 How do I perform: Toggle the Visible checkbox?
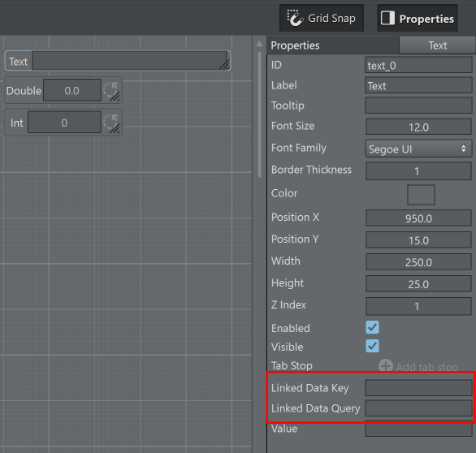coord(372,346)
